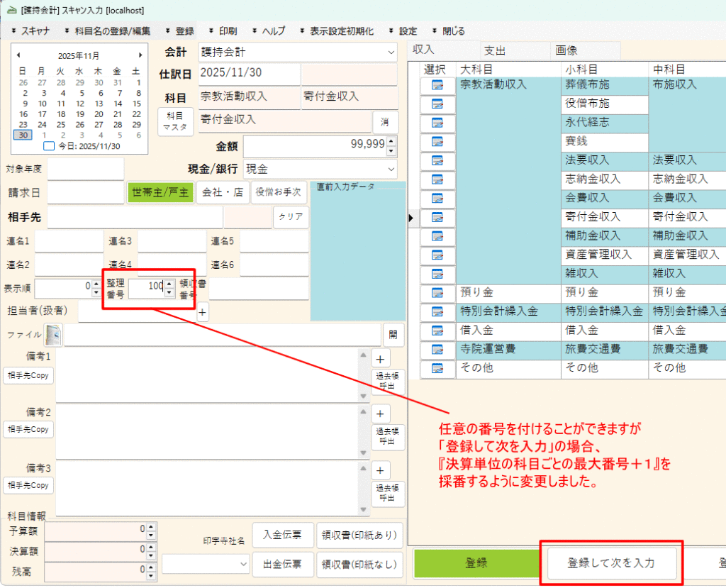
Task: Increase 金額 with the up stepper arrow
Action: click(391, 140)
